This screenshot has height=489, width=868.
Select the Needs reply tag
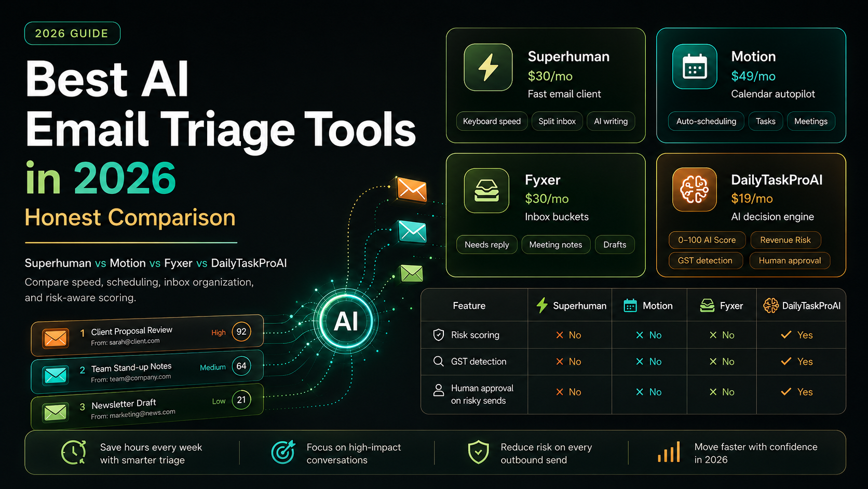pyautogui.click(x=487, y=244)
